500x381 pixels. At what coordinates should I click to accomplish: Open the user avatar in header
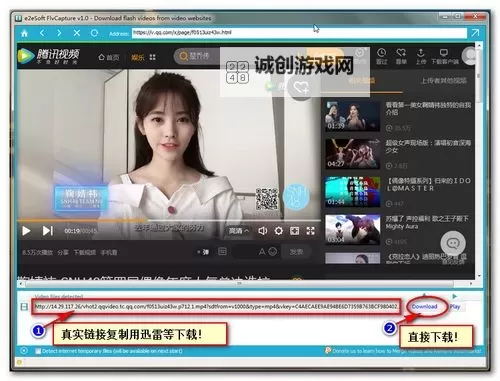click(469, 56)
